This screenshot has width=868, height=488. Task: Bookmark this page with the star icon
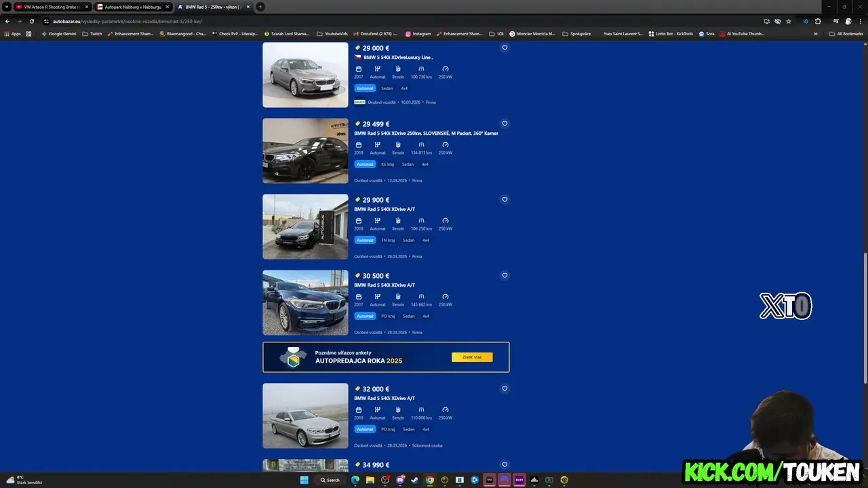point(789,21)
